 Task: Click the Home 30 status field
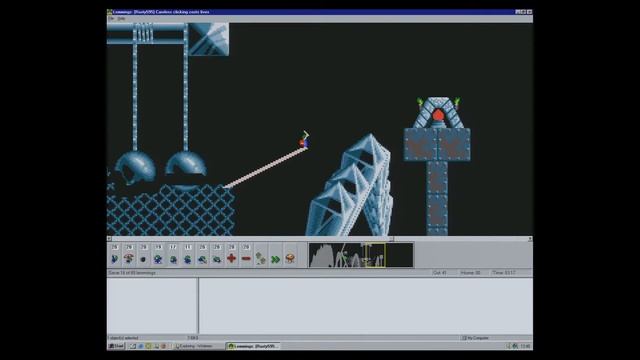point(470,272)
